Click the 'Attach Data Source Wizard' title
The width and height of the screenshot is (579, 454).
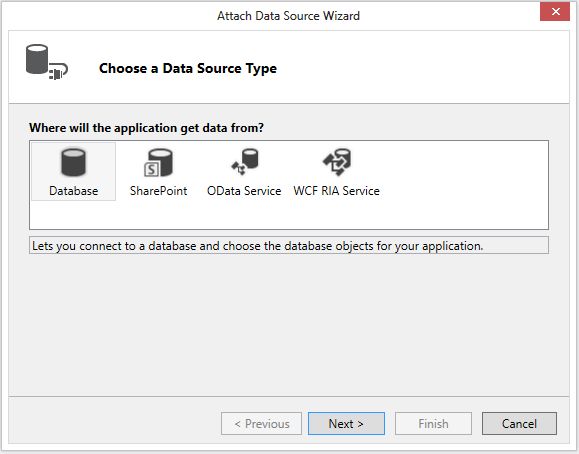(x=288, y=16)
